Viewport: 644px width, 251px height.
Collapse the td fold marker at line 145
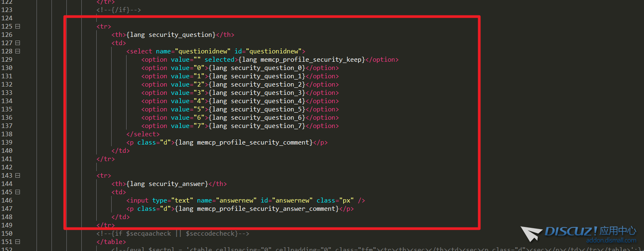tap(17, 192)
